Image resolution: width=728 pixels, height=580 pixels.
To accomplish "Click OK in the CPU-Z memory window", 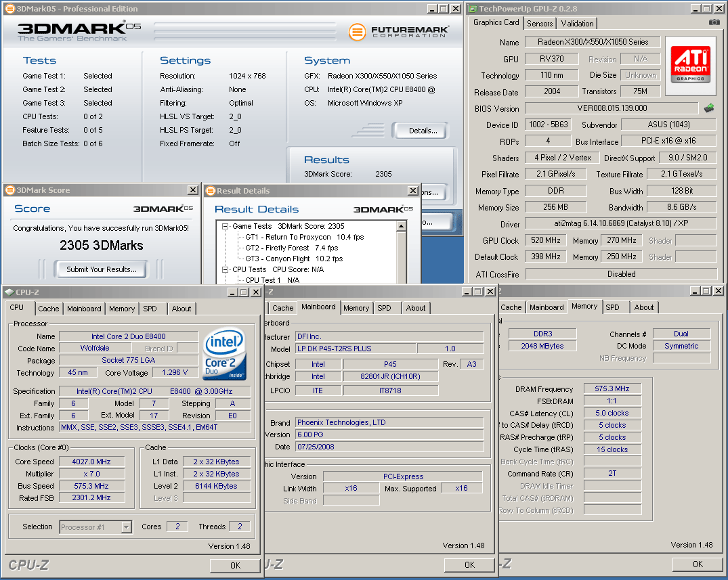I will tap(698, 564).
